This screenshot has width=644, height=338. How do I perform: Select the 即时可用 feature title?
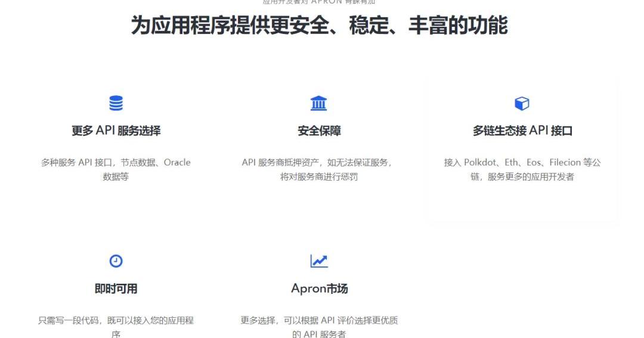click(116, 289)
